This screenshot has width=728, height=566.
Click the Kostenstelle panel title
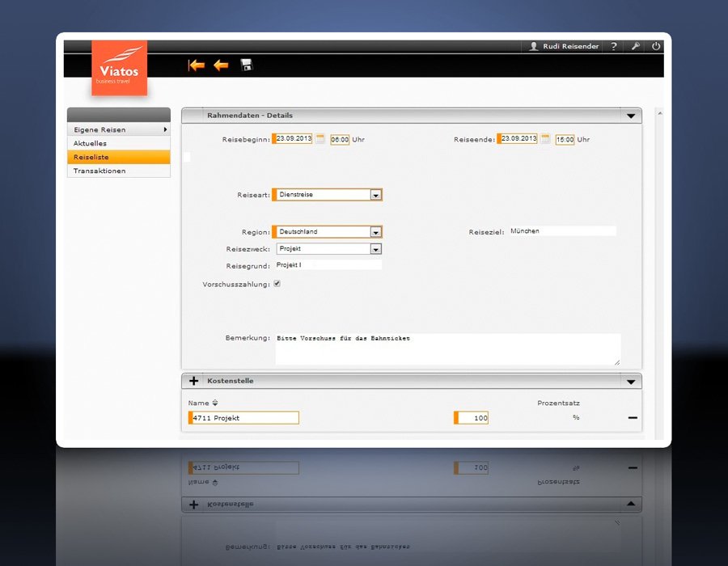231,381
